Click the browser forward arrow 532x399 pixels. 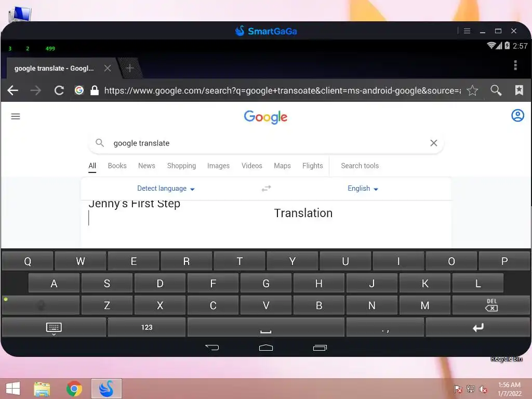(x=36, y=90)
